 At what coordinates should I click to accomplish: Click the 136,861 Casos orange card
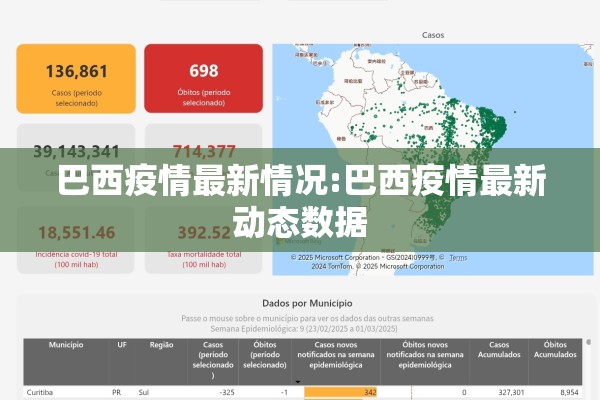[x=76, y=78]
